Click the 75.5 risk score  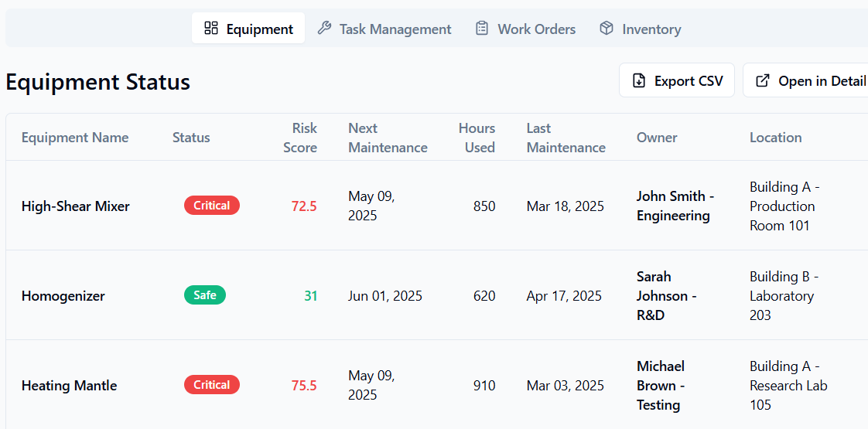pos(304,385)
